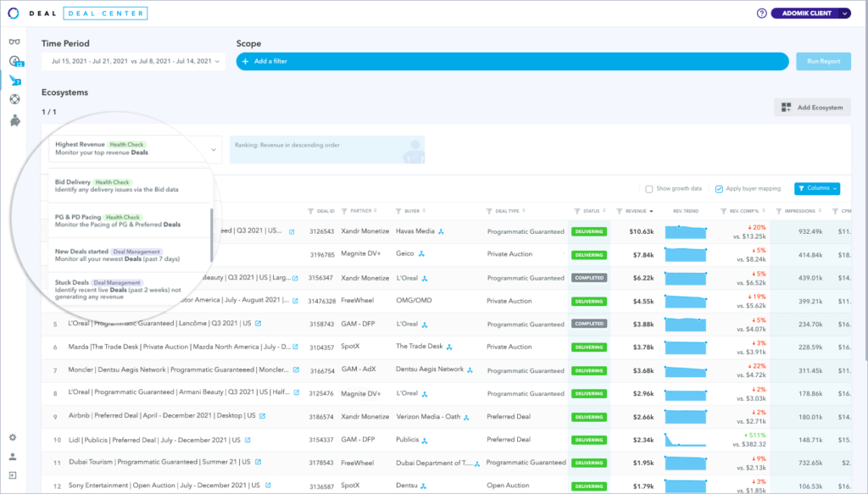Open external link icon for Airbnb deal
Image resolution: width=868 pixels, height=494 pixels.
[262, 416]
